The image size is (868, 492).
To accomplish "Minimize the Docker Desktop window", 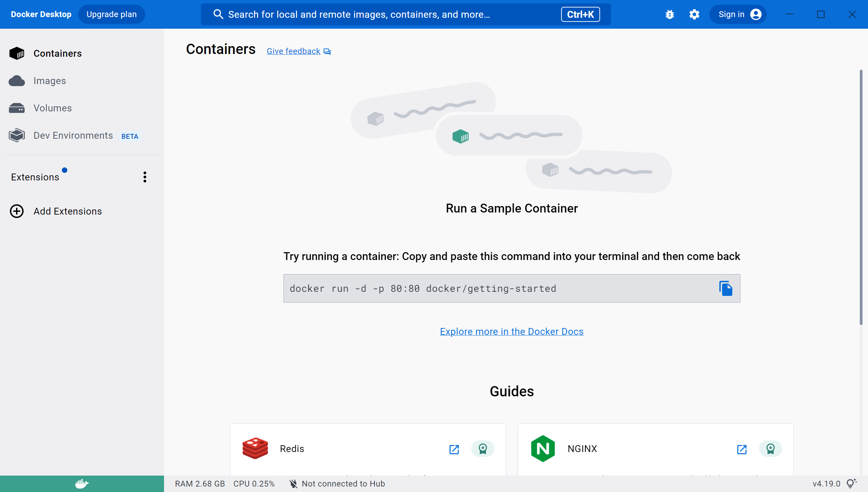I will click(789, 14).
